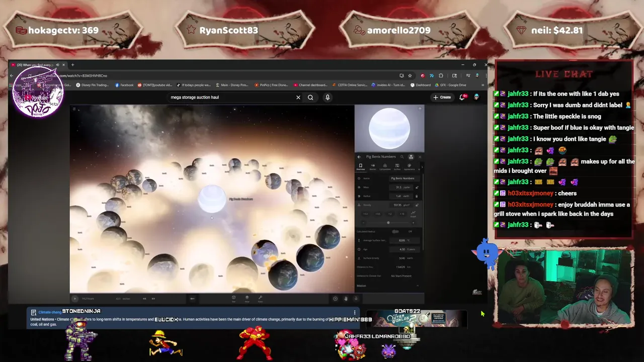Toggle the Density lock icon
The image size is (644, 362).
[x=417, y=205]
